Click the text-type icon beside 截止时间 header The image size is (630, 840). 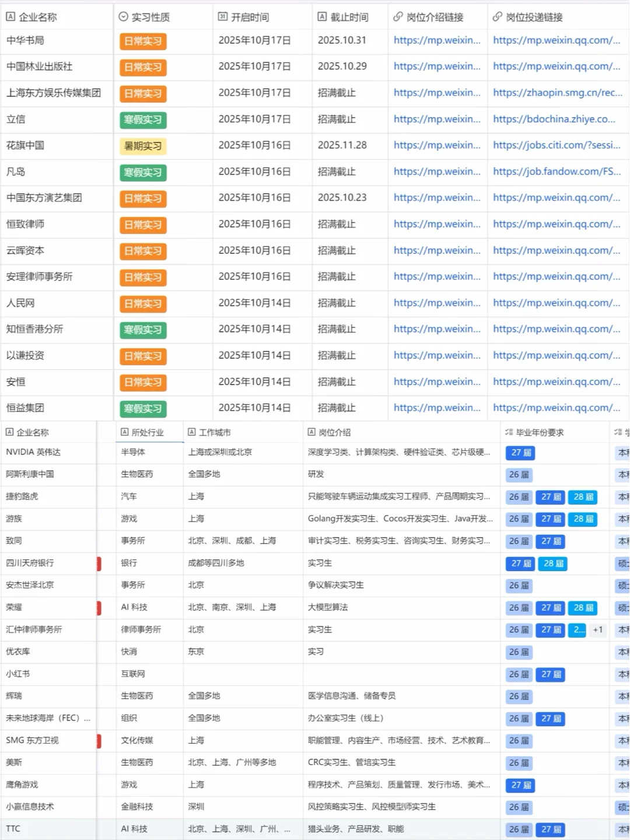(x=322, y=17)
